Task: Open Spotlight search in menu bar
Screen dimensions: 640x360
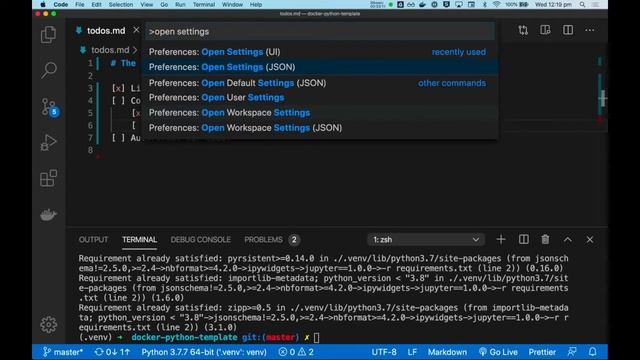Action: (582, 4)
